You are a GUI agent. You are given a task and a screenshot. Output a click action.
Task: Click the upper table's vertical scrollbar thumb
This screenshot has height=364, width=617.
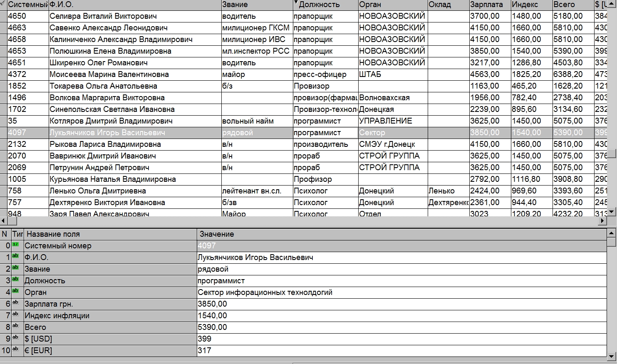612,153
